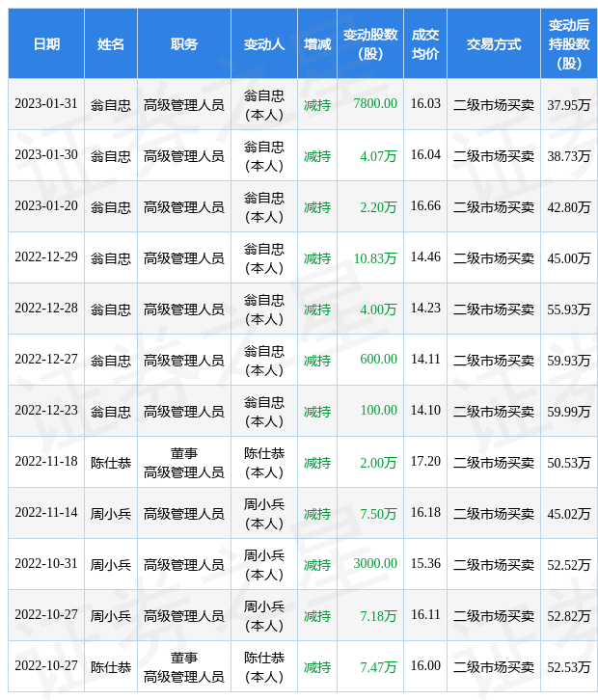Viewport: 598px width, 700px height.
Task: Select the 17.20 average price cell
Action: 425,462
